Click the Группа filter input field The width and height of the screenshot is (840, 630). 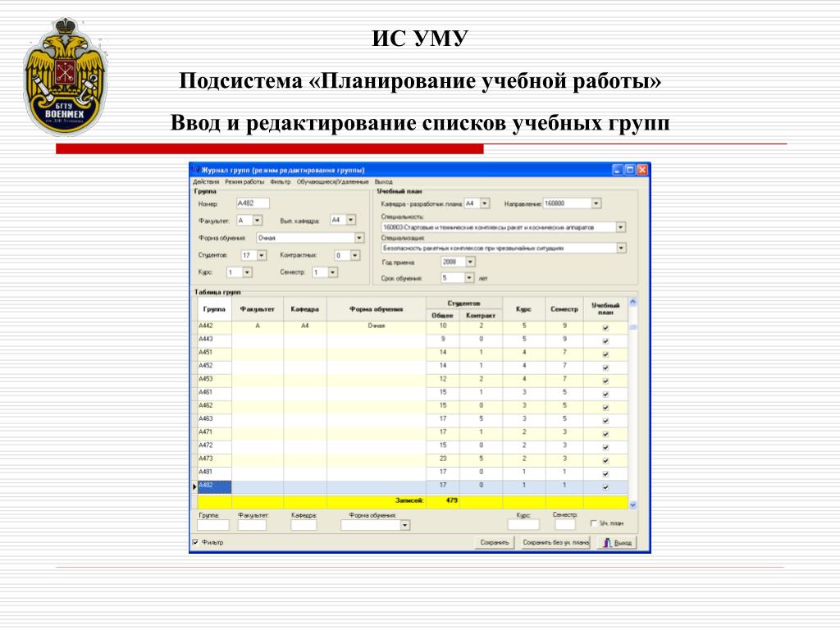213,525
